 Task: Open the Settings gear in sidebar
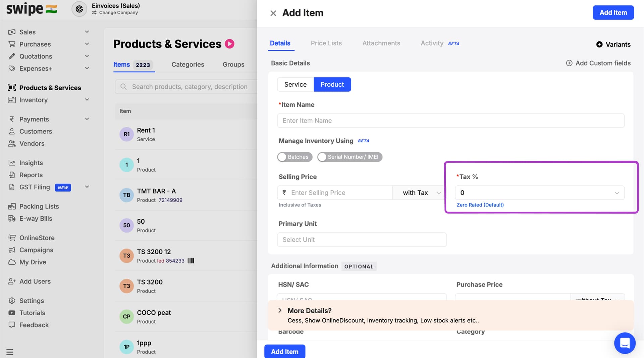coord(12,301)
